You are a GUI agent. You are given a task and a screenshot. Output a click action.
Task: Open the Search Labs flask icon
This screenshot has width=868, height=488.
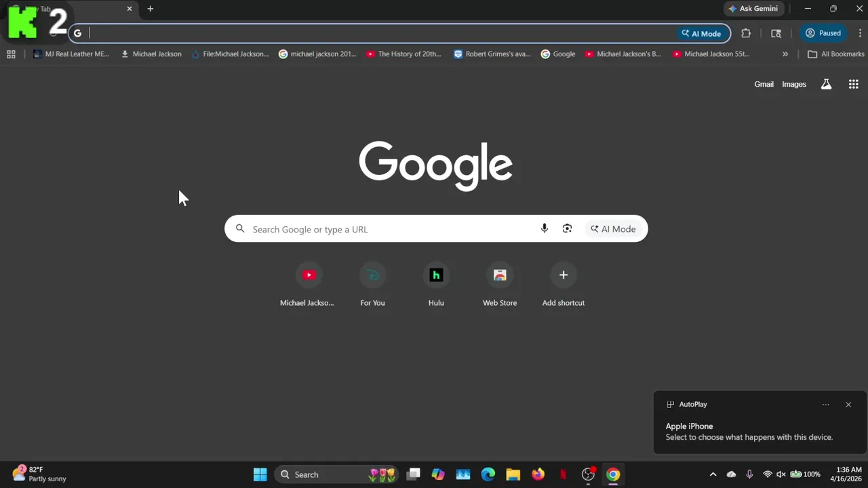pyautogui.click(x=826, y=84)
